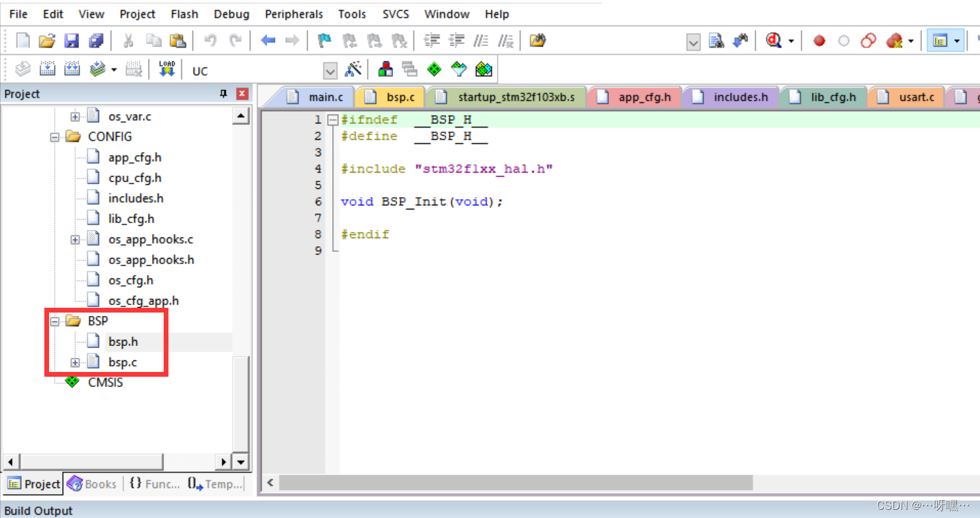Build target files
Screen dimensions: 980x518
47,69
